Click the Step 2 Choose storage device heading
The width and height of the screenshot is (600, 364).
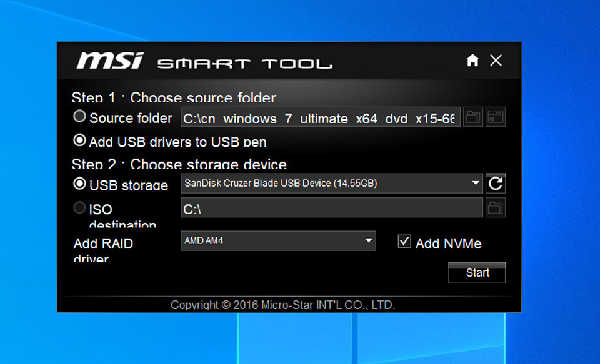(x=179, y=164)
